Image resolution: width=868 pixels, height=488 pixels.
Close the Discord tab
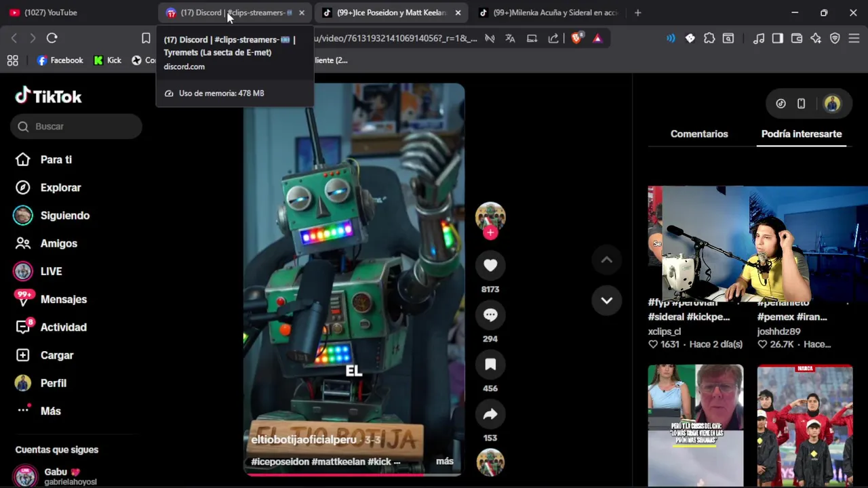[302, 12]
